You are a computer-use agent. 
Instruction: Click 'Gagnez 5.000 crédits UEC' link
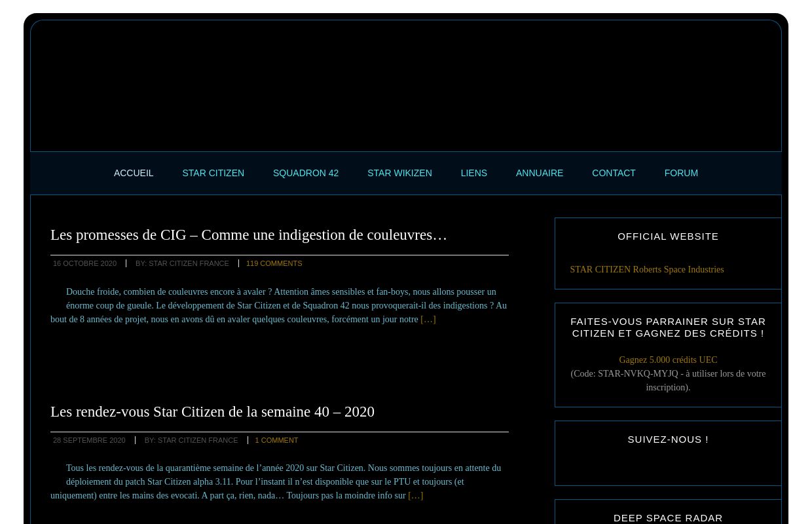coord(668,360)
